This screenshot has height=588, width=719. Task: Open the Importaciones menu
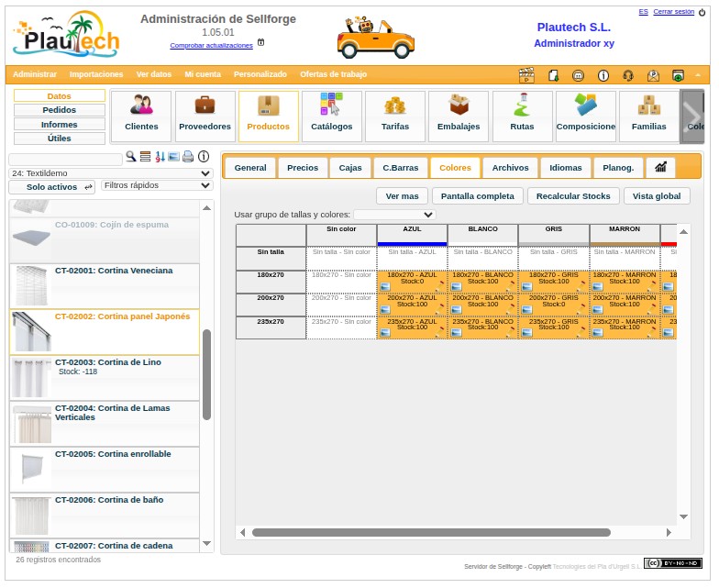pos(96,74)
